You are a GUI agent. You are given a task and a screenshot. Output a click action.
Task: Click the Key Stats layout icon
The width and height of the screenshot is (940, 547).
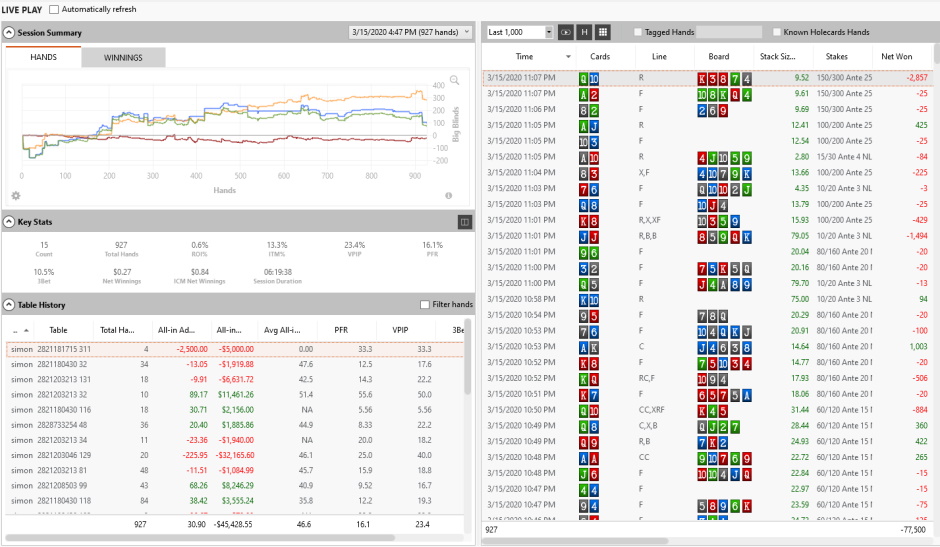[465, 222]
